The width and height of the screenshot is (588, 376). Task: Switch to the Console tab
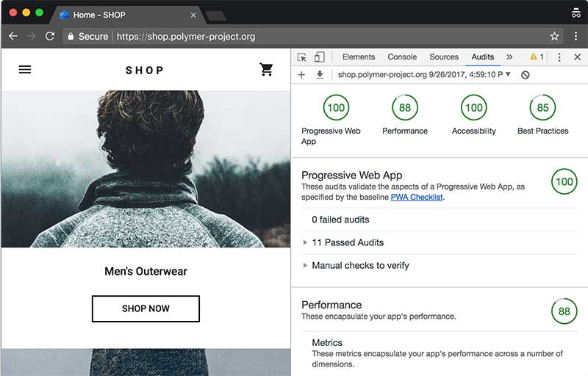tap(402, 57)
